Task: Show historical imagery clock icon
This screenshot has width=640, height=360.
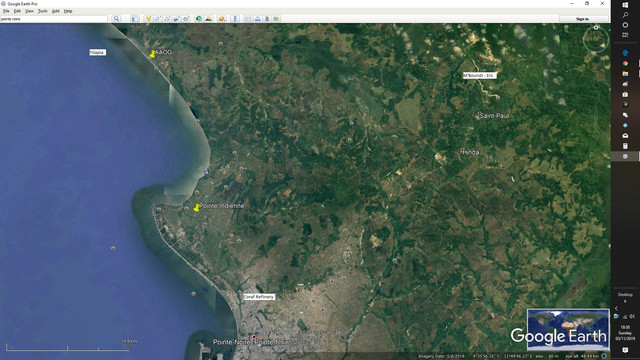Action: tap(199, 19)
